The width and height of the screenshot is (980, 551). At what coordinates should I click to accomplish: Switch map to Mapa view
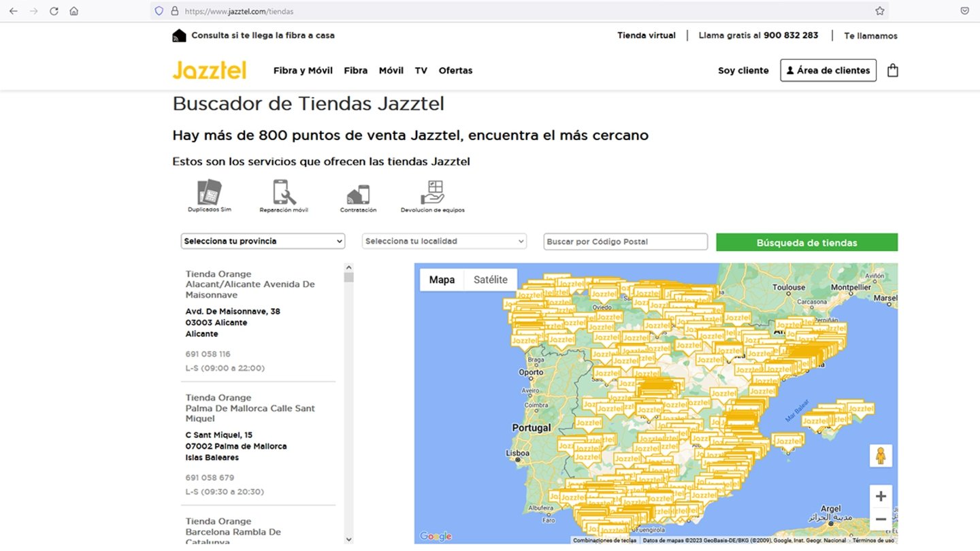(442, 280)
